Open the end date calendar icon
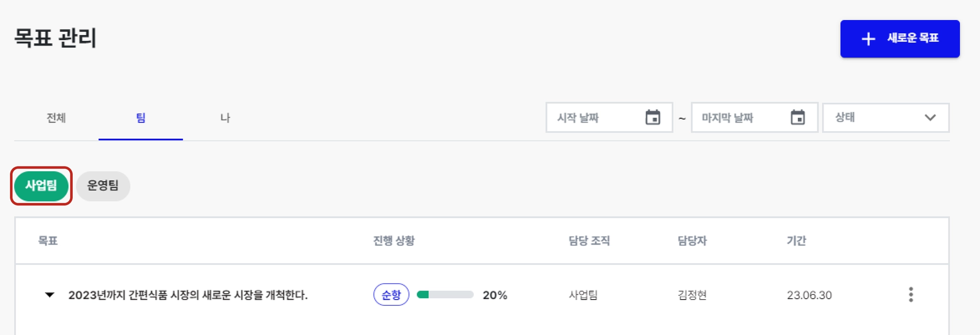This screenshot has height=335, width=980. click(798, 117)
